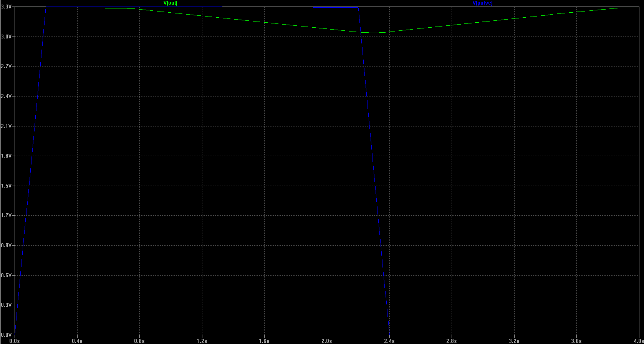644x344 pixels.
Task: Select the 2.1V vertical axis label
Action: coord(7,126)
